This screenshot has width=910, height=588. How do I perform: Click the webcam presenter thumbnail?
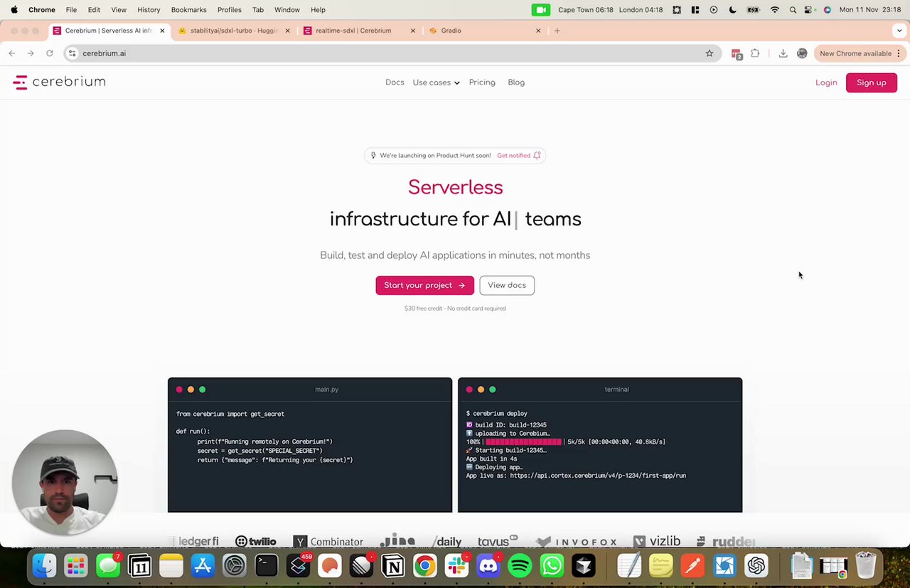[x=65, y=482]
